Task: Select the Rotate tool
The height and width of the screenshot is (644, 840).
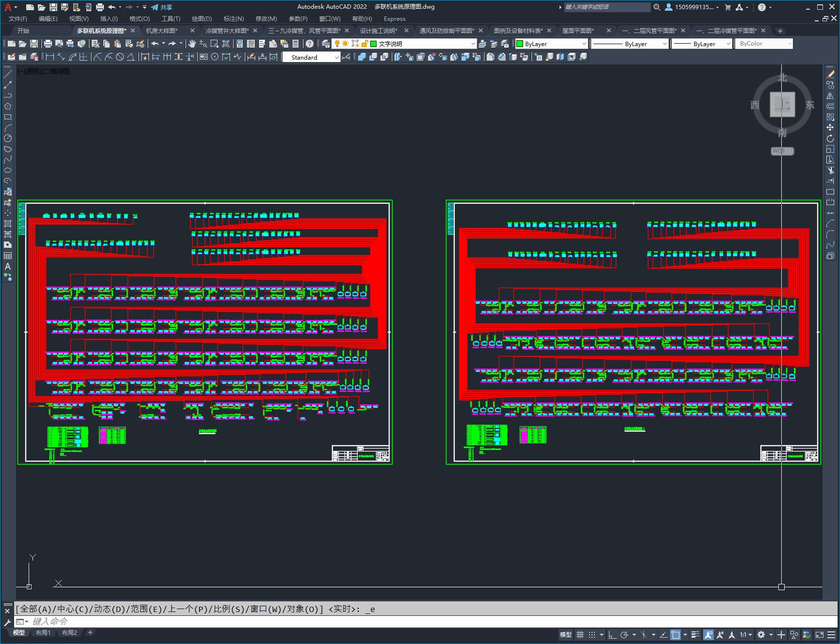Action: [x=830, y=138]
